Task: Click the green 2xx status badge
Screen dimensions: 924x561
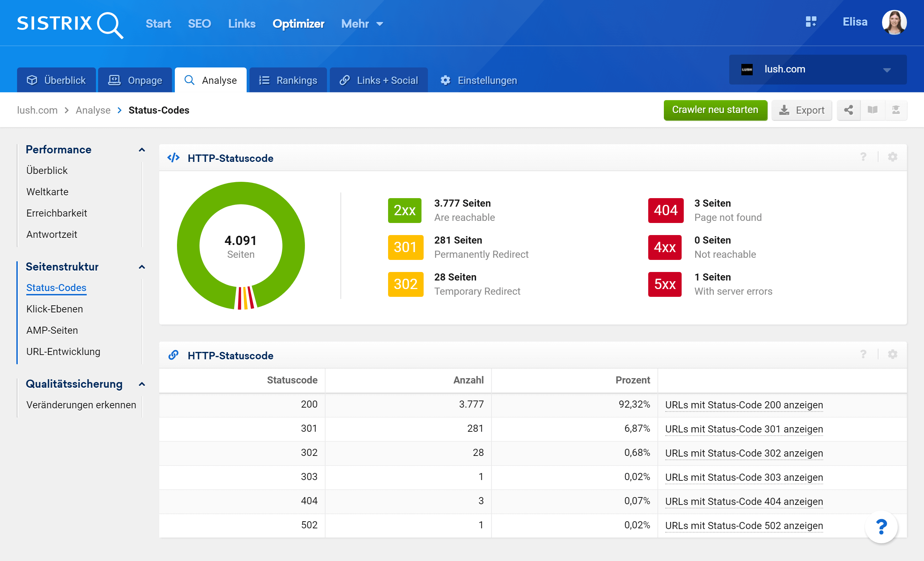Action: click(405, 211)
